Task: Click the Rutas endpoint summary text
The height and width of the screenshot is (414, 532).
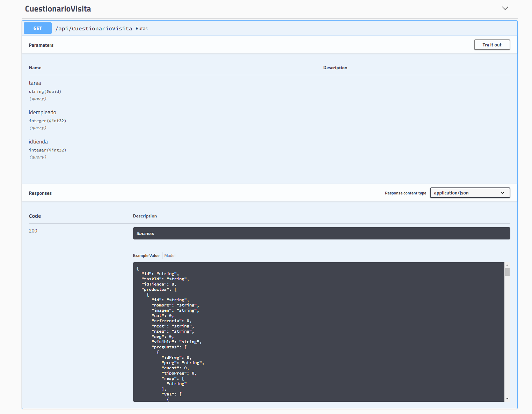Action: (141, 29)
